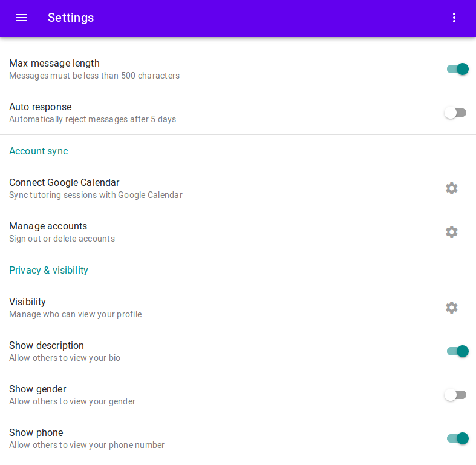Disable the Max message length toggle
476x465 pixels.
click(457, 69)
